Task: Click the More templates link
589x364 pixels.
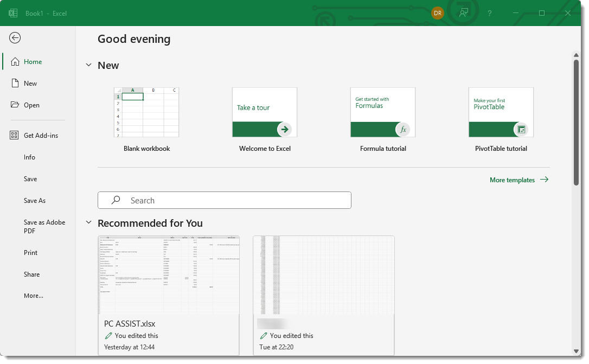Action: point(518,180)
